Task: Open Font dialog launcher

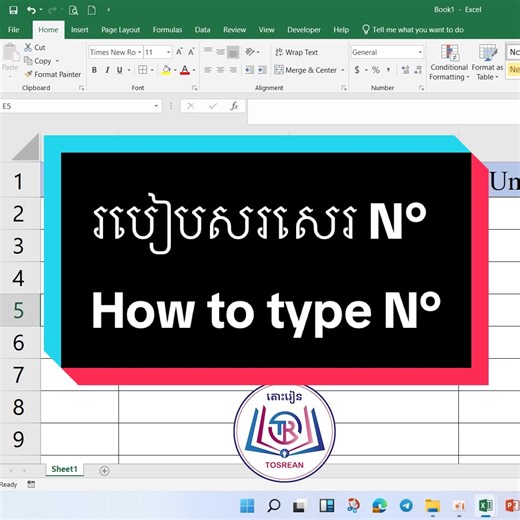Action: pyautogui.click(x=194, y=88)
